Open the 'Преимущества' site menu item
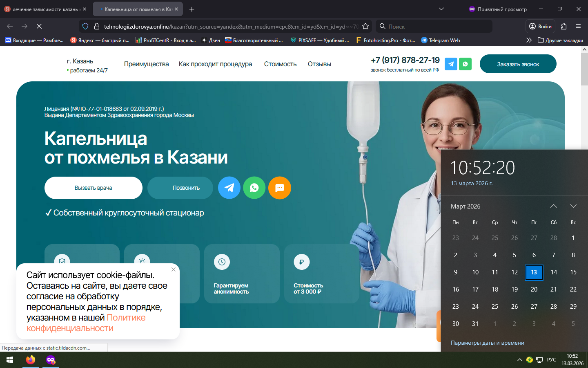This screenshot has height=368, width=588. click(146, 64)
